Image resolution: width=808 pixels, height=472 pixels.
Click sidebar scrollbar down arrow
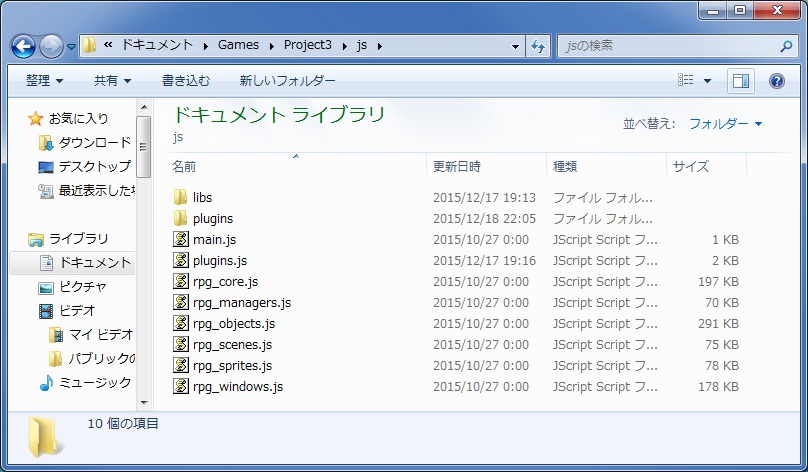tap(144, 403)
